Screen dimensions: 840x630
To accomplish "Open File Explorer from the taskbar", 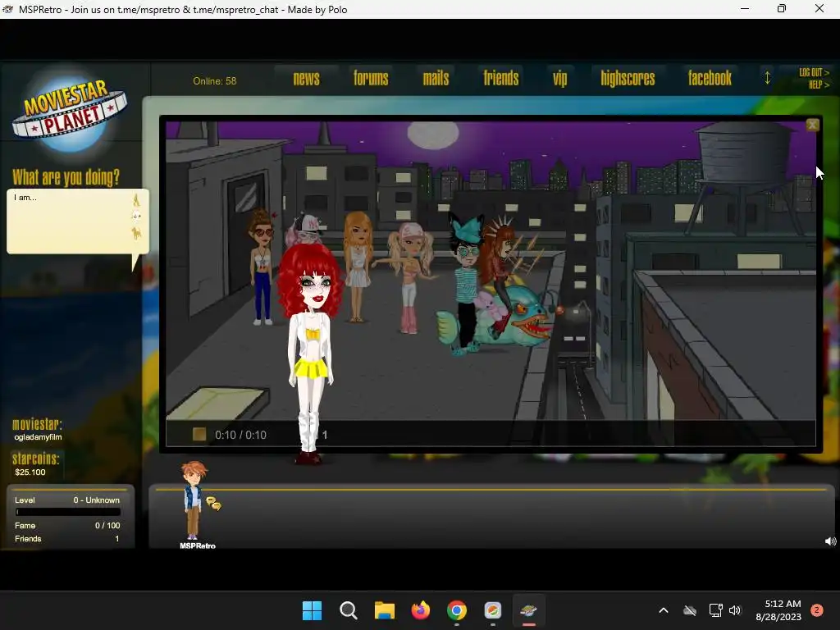I will [384, 610].
